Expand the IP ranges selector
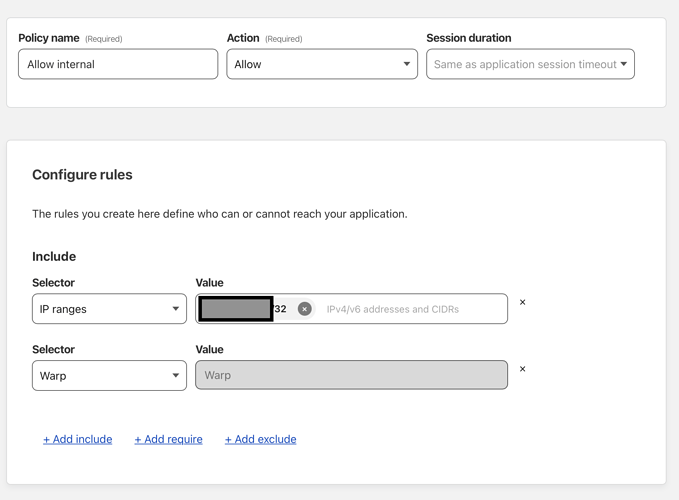Image resolution: width=679 pixels, height=500 pixels. [108, 309]
